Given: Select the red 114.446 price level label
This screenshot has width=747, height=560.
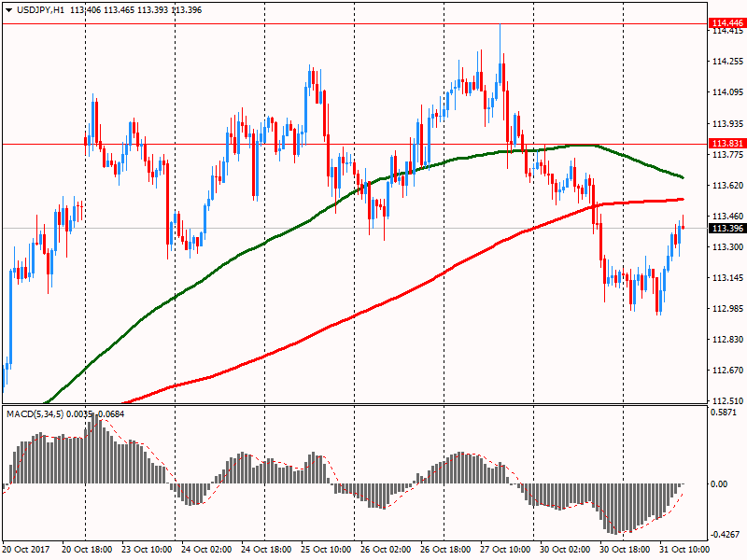Looking at the screenshot, I should click(x=727, y=22).
